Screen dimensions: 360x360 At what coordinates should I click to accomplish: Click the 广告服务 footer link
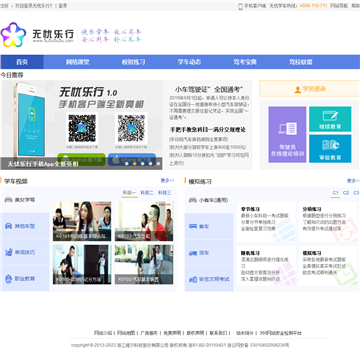point(149,333)
